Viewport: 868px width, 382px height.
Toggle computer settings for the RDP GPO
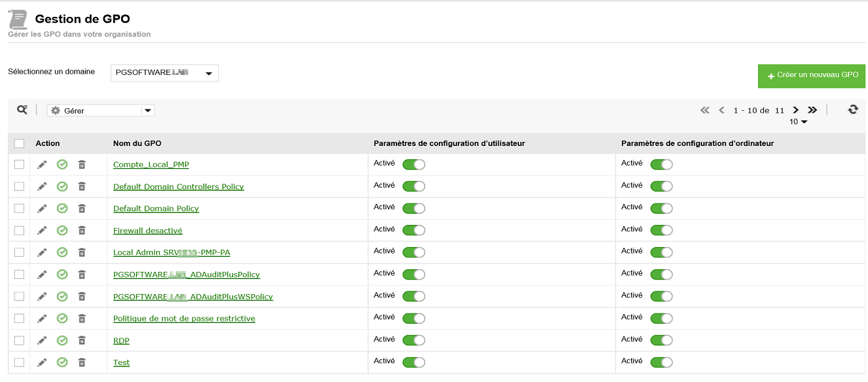pyautogui.click(x=662, y=340)
